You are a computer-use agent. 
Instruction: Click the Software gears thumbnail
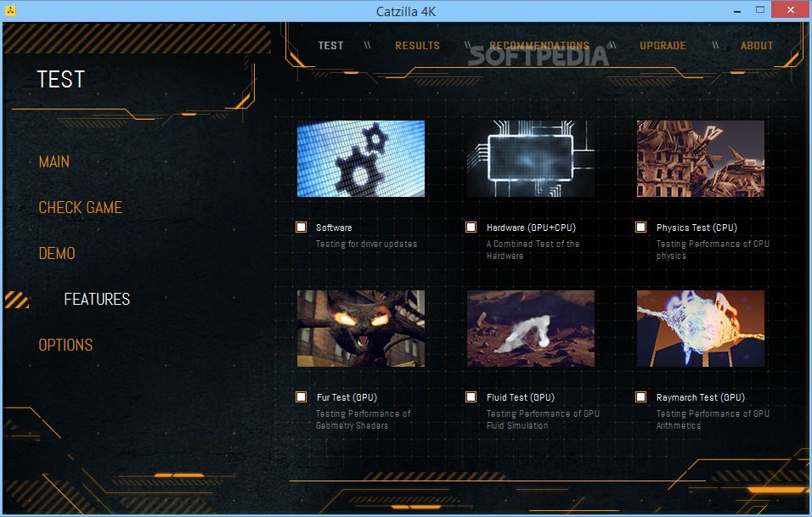[x=361, y=159]
